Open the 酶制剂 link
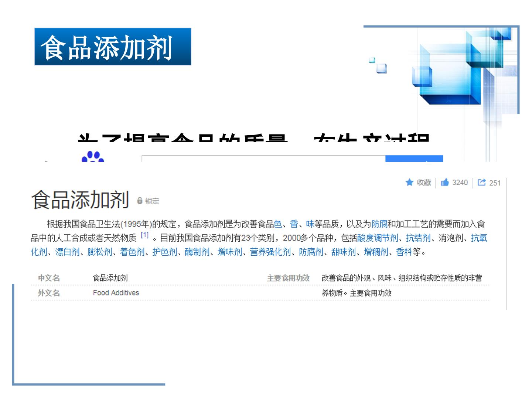Image resolution: width=532 pixels, height=399 pixels. point(197,252)
